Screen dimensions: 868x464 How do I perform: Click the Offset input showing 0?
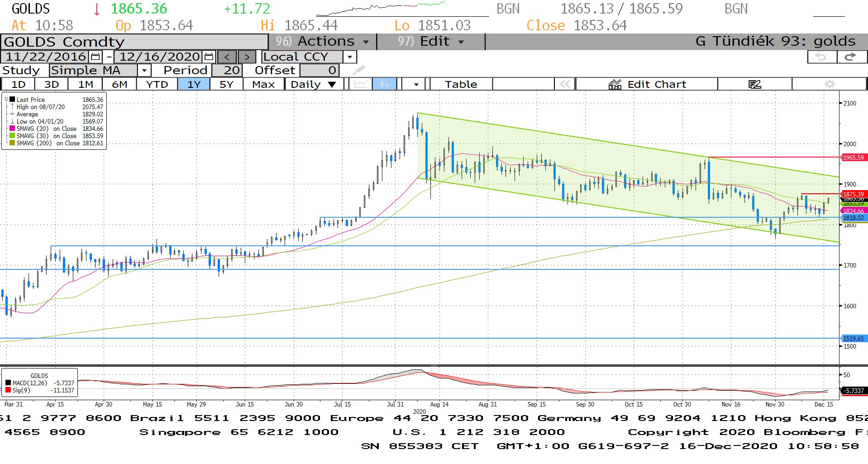319,70
